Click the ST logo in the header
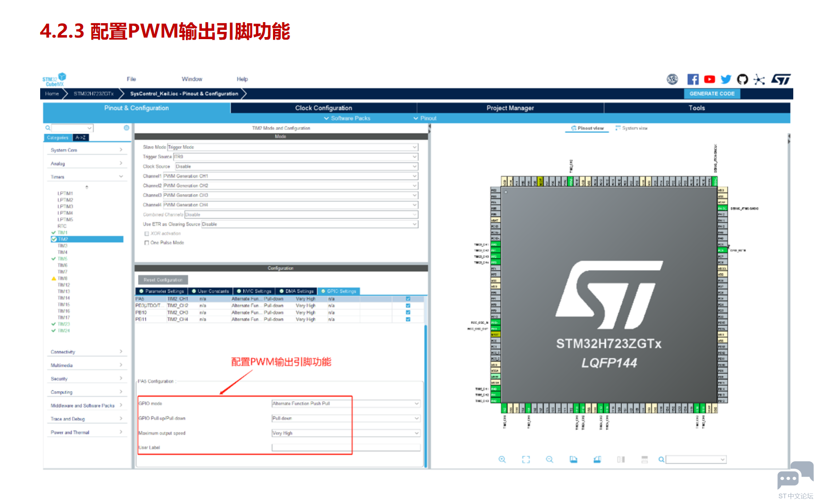Viewport: 818px width, 504px height. click(x=781, y=79)
